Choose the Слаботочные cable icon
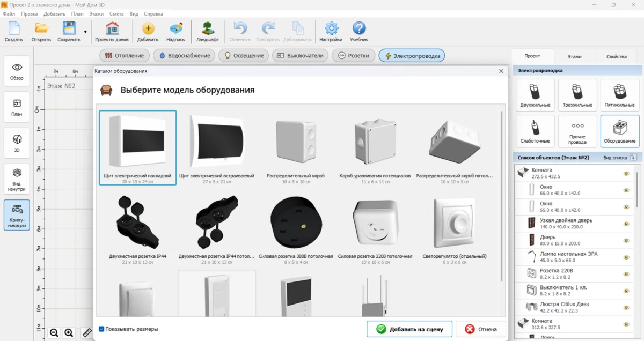This screenshot has width=644, height=341. point(535,131)
